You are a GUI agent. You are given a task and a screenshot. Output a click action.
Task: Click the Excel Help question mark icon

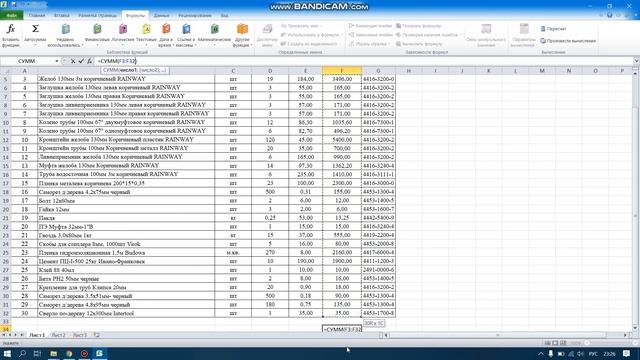(609, 15)
